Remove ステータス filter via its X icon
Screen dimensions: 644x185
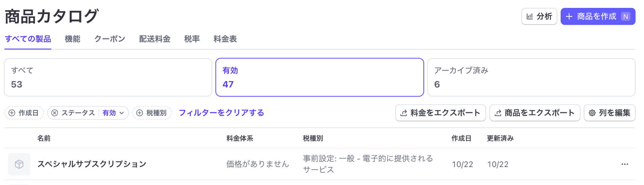click(55, 113)
